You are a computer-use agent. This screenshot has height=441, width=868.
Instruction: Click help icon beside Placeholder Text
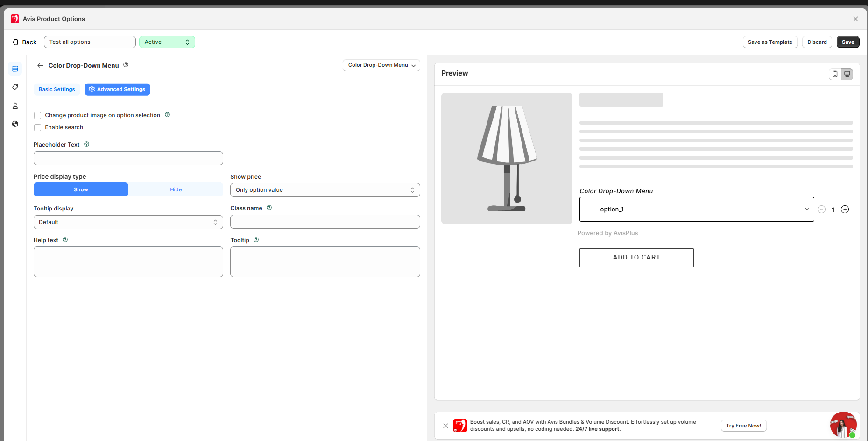(x=86, y=144)
